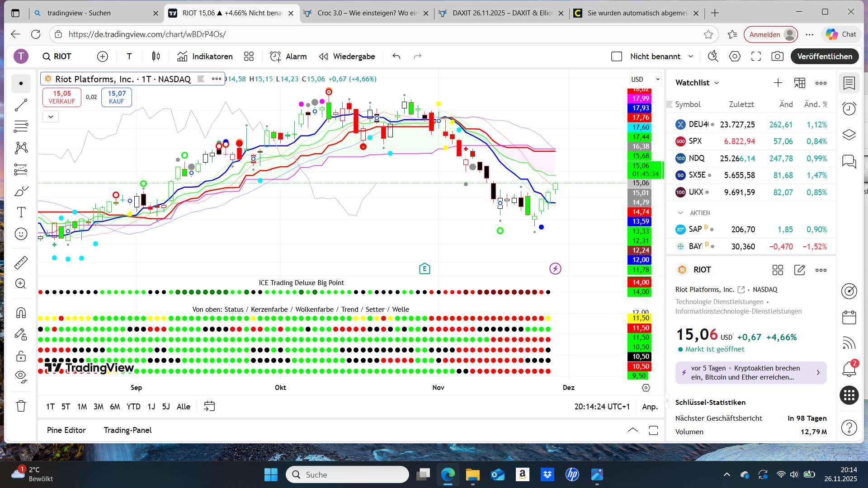Click the Nicht benannt layout checkbox

pyautogui.click(x=617, y=56)
